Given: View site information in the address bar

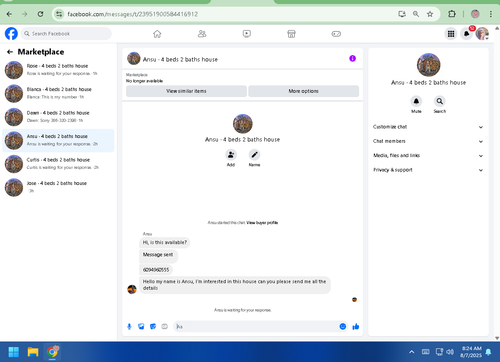Looking at the screenshot, I should [x=59, y=14].
